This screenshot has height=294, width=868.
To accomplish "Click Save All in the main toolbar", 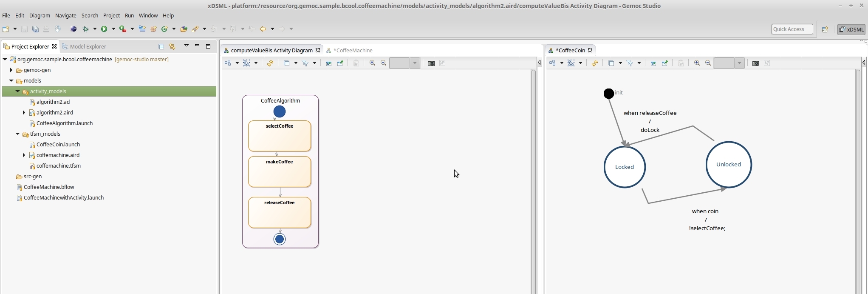I will coord(35,29).
